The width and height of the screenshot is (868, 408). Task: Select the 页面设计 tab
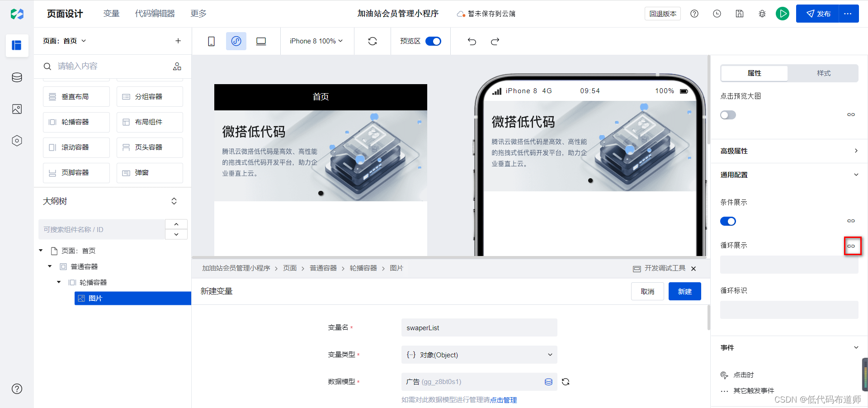coord(65,14)
